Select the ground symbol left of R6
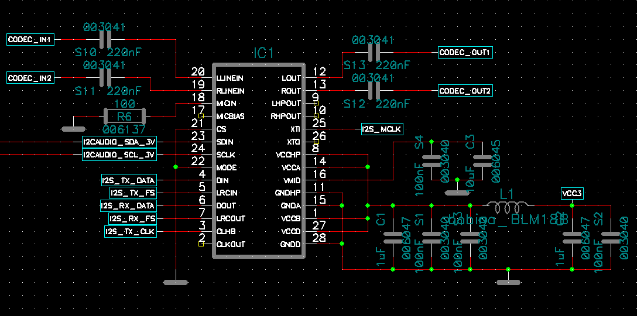This screenshot has width=644, height=322. (x=74, y=129)
